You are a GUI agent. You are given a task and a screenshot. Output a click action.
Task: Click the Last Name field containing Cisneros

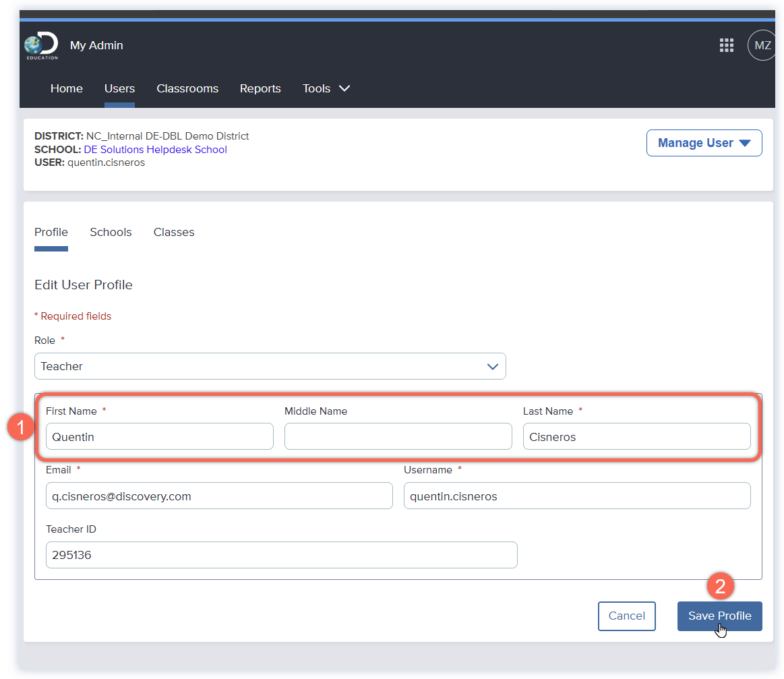636,437
